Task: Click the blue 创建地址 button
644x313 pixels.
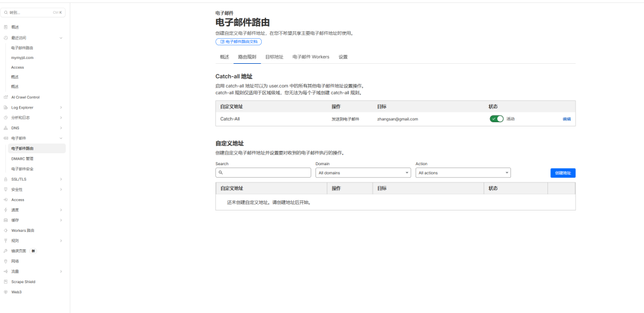Action: coord(562,173)
